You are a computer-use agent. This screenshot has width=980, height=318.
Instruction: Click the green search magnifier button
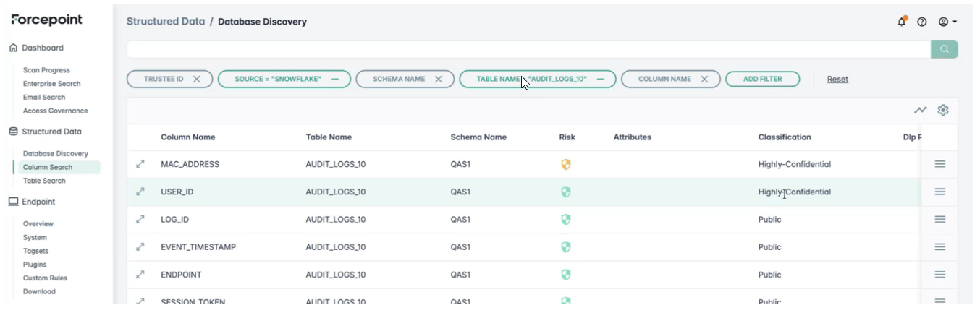click(944, 49)
